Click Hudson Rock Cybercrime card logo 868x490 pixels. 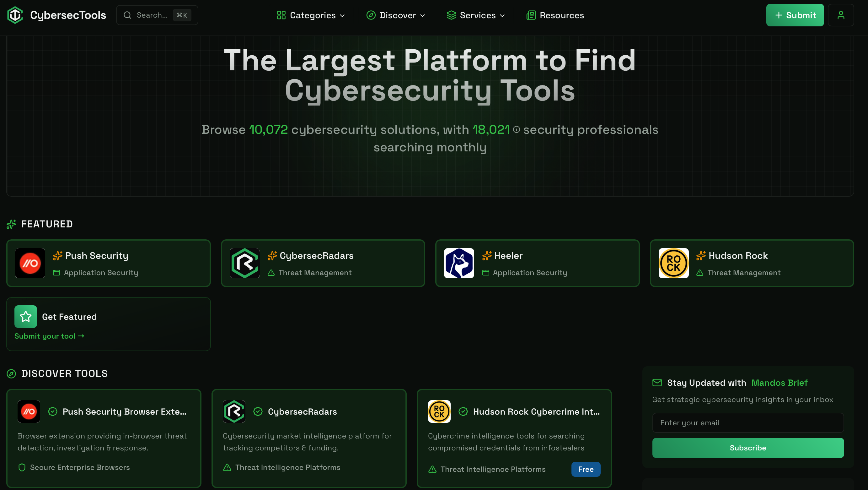[x=439, y=411]
